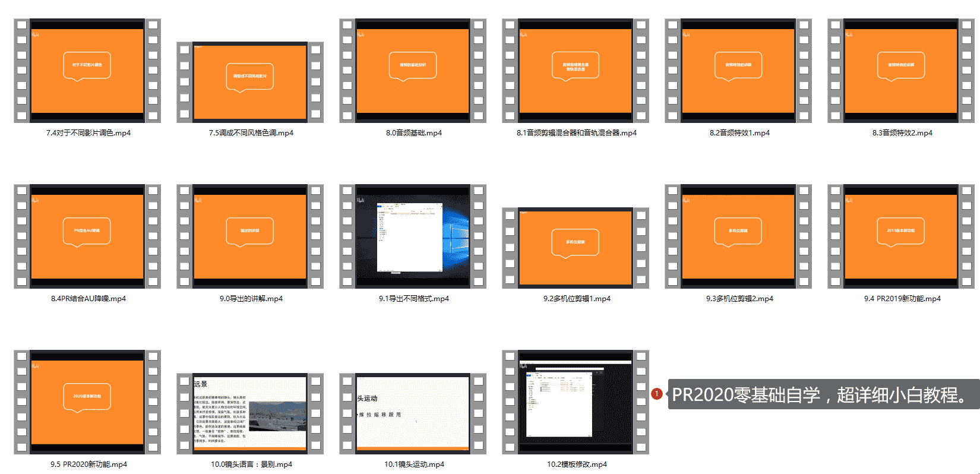
Task: Open the 9.1导出不同格式.mp4 thumbnail
Action: coord(413,236)
